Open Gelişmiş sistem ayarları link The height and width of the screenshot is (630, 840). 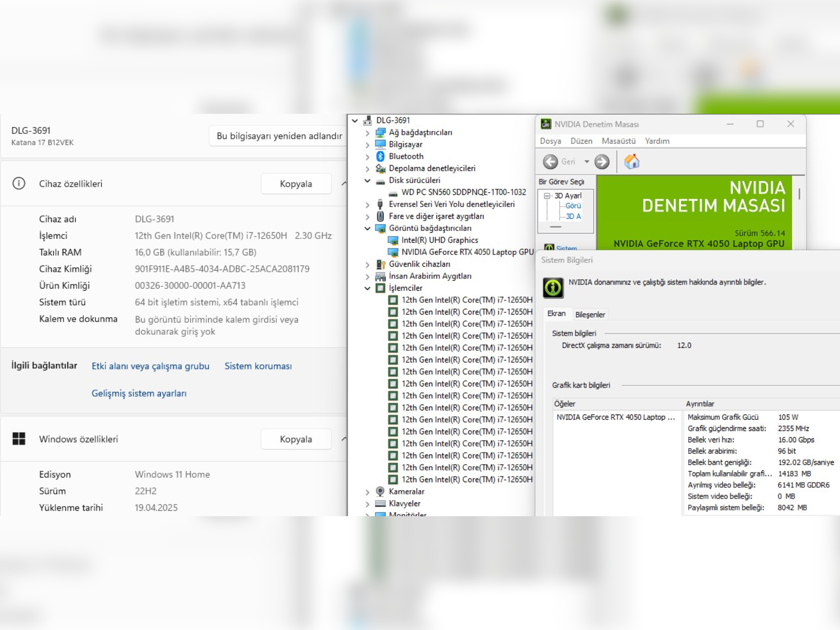[139, 393]
